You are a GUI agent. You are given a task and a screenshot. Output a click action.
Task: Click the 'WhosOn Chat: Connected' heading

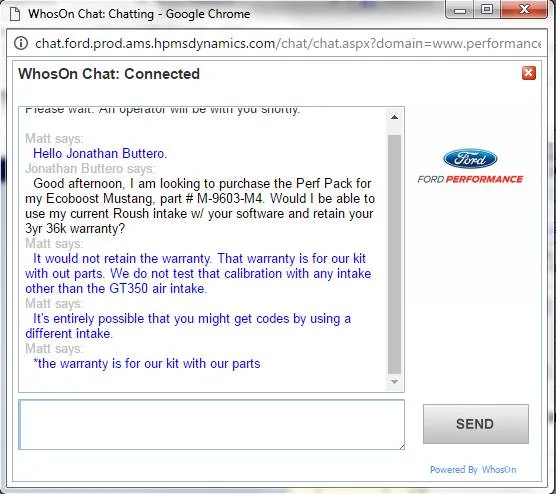(109, 74)
